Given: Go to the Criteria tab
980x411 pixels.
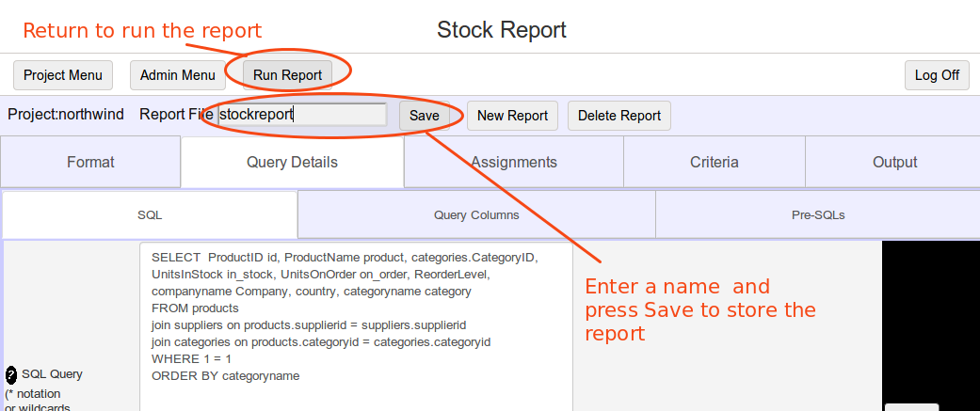Looking at the screenshot, I should click(715, 163).
